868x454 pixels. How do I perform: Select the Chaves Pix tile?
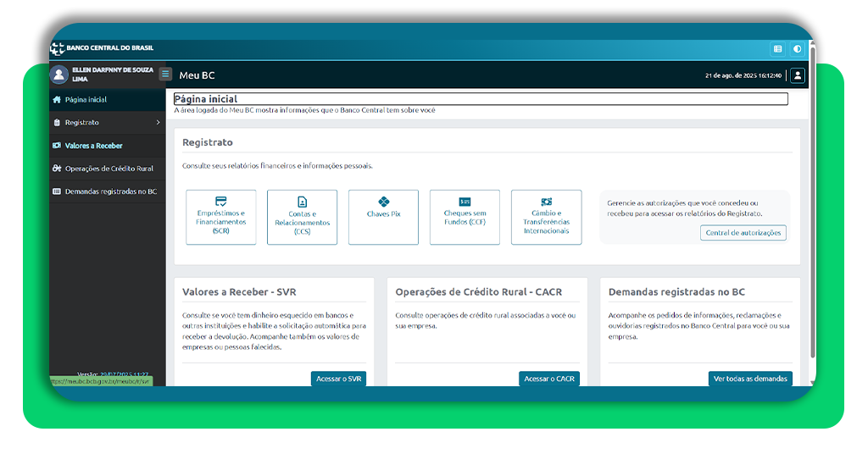coord(383,218)
